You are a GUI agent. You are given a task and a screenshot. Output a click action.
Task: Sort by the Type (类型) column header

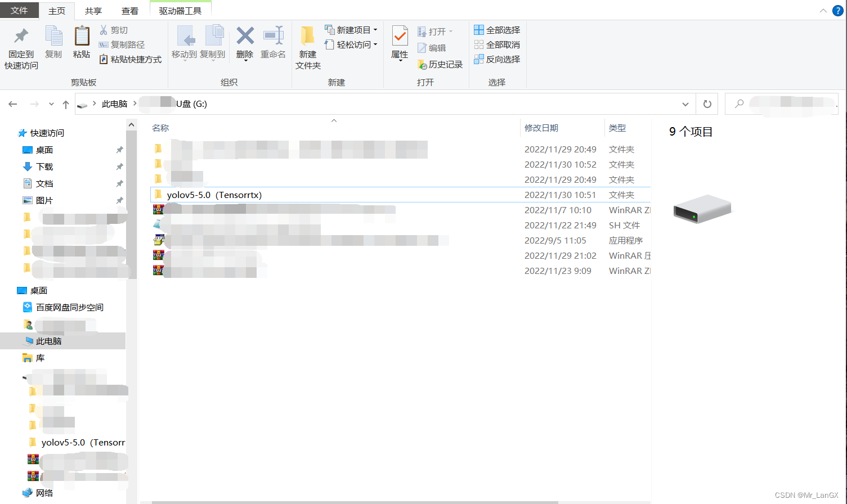(617, 128)
